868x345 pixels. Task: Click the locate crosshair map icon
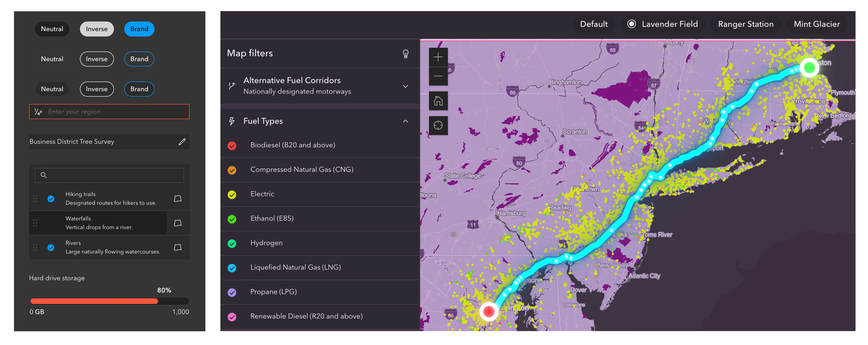click(438, 125)
